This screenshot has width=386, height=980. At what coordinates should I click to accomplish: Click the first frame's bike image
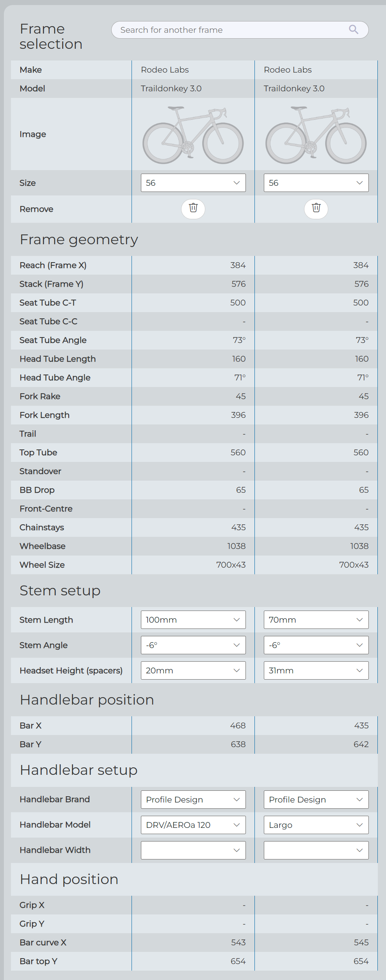(x=193, y=135)
